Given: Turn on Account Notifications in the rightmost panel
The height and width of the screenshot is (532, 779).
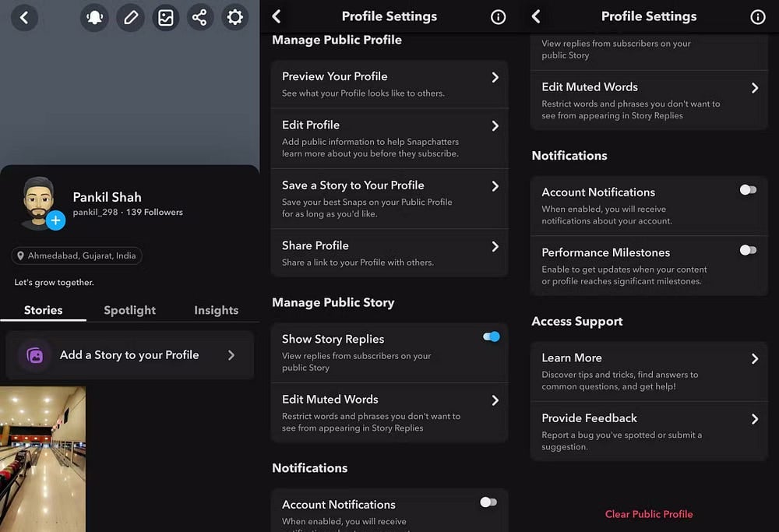Looking at the screenshot, I should point(748,189).
